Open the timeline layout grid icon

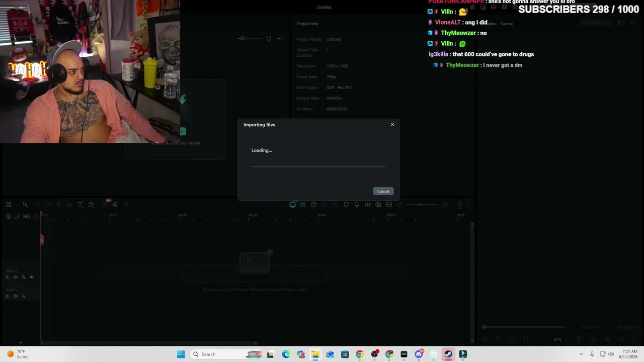[x=9, y=205]
